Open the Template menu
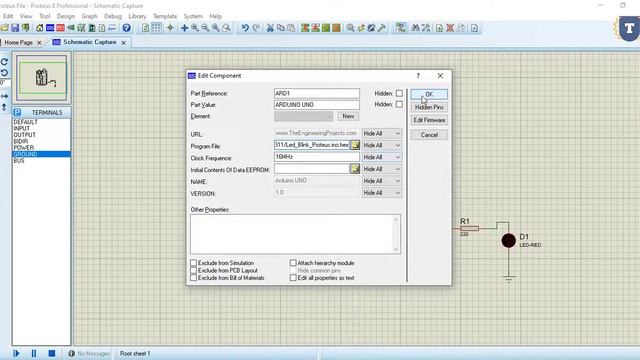The height and width of the screenshot is (360, 640). pos(165,16)
